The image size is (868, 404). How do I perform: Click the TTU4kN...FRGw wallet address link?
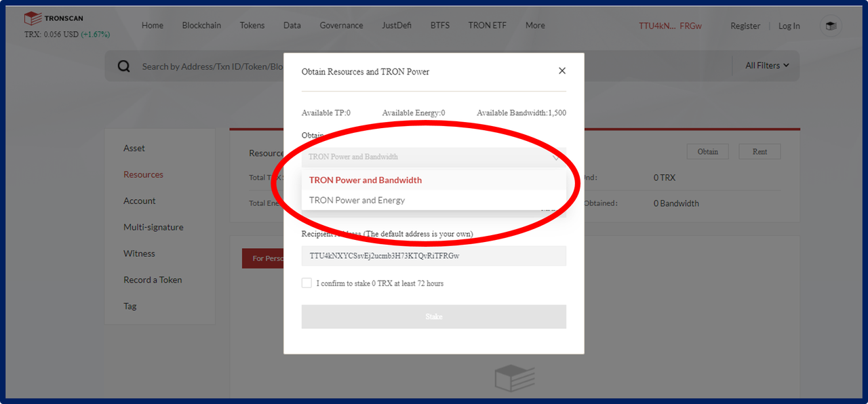(670, 26)
